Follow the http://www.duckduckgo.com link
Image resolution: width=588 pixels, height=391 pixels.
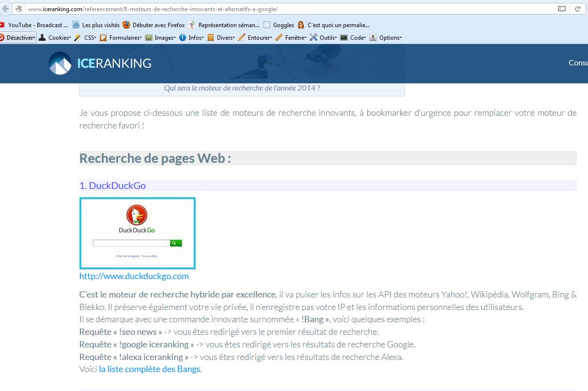[134, 276]
